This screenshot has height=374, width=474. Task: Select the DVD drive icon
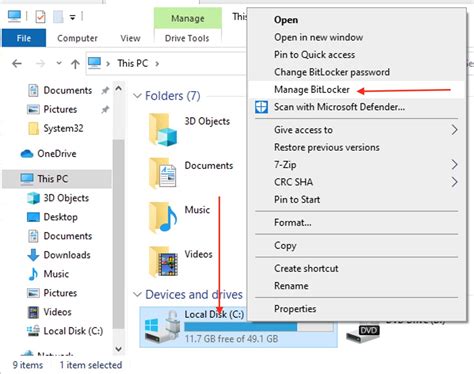363,334
